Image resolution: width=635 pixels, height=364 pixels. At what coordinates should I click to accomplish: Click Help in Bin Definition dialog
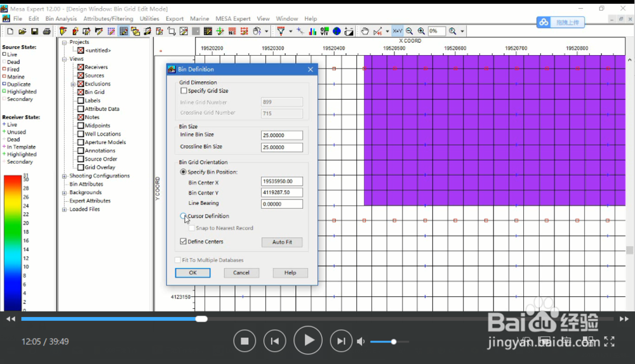(290, 273)
